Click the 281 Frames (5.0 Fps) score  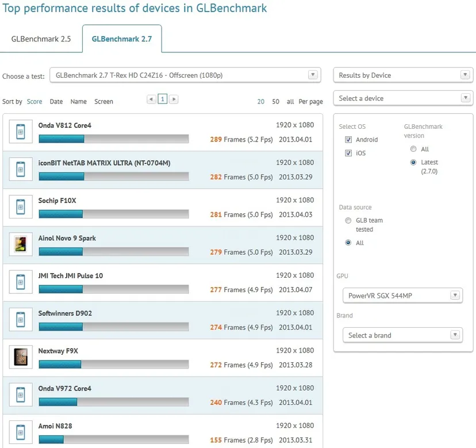(241, 215)
